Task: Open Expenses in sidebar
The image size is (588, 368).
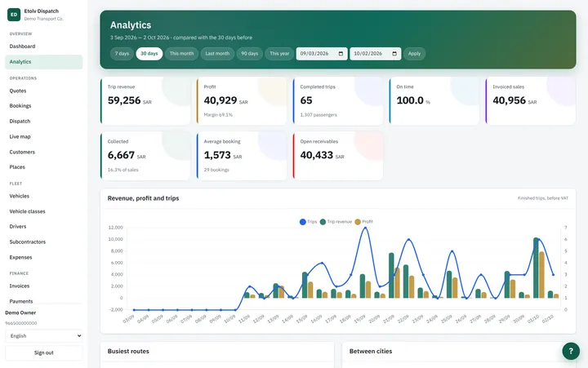Action: pyautogui.click(x=44, y=257)
